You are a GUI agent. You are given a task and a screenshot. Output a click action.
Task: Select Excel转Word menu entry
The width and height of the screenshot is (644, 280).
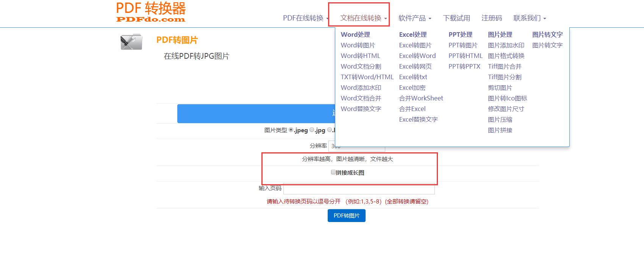(417, 56)
